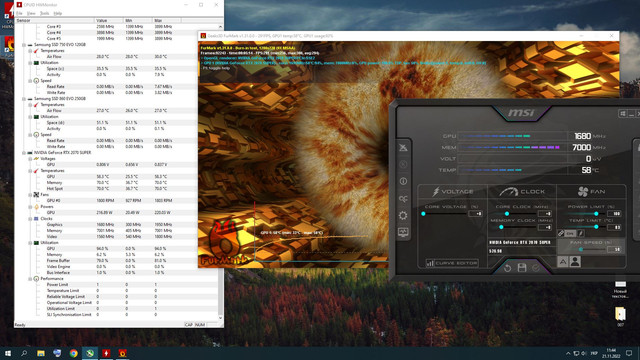The image size is (640, 360).
Task: Open Afterburner settings gear
Action: coord(403,216)
